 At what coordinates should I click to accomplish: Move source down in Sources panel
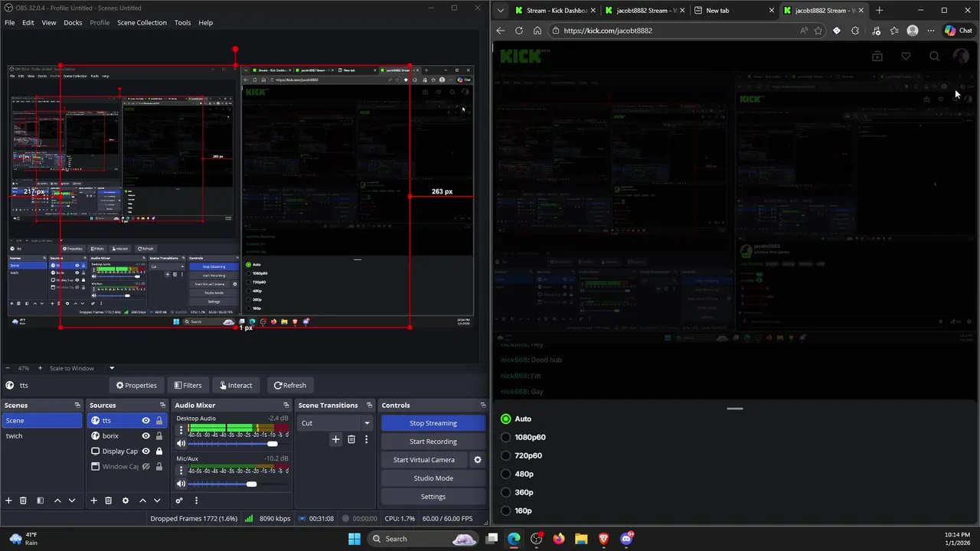pyautogui.click(x=157, y=500)
